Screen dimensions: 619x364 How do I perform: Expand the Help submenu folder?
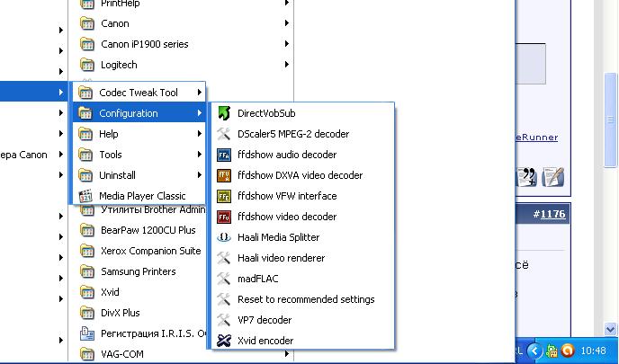coord(109,134)
